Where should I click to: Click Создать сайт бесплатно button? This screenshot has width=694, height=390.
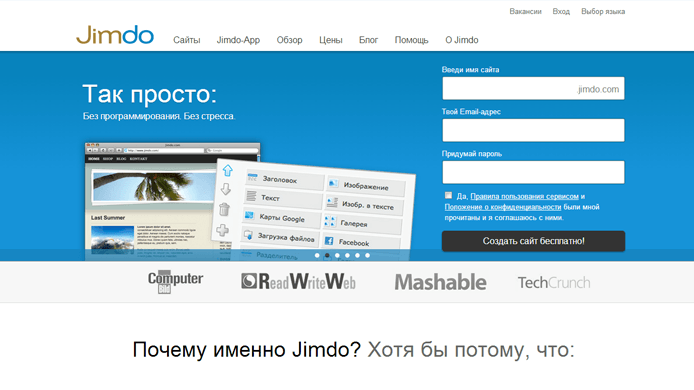pyautogui.click(x=533, y=241)
